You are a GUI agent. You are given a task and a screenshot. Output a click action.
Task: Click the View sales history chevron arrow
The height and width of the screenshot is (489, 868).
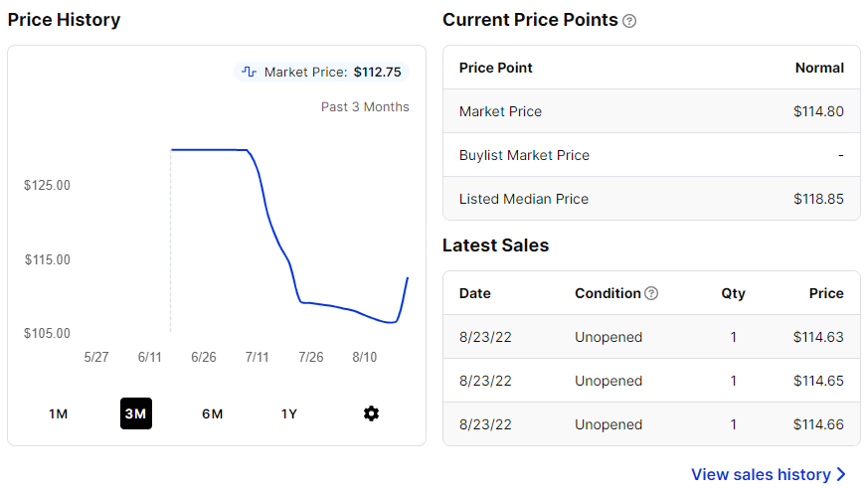842,474
